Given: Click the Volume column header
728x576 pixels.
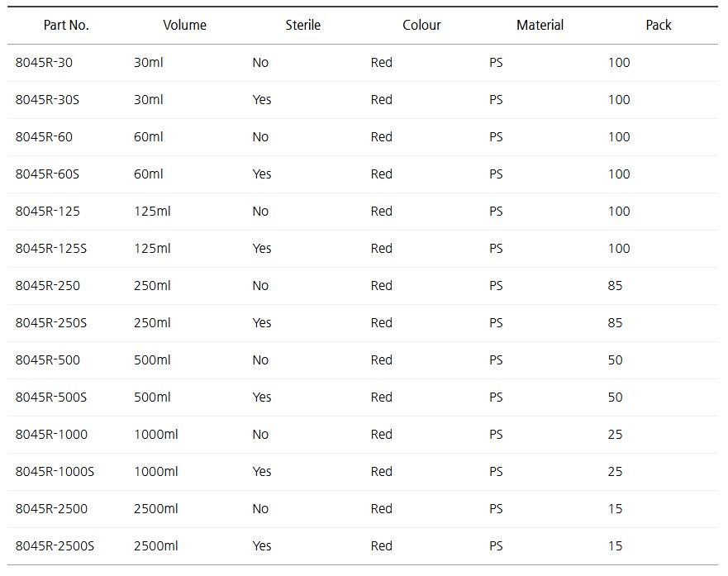Looking at the screenshot, I should 184,25.
